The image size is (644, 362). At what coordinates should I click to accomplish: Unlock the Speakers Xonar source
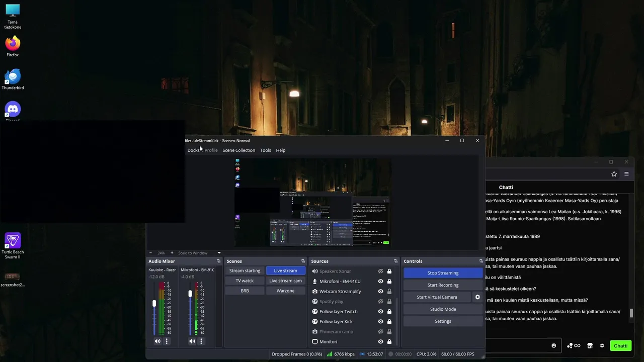pos(389,271)
